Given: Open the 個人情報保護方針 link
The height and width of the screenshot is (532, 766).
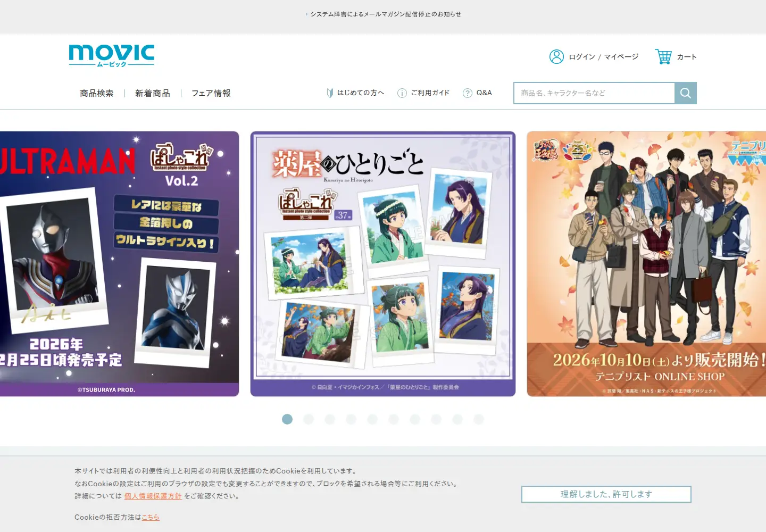Looking at the screenshot, I should coord(153,496).
